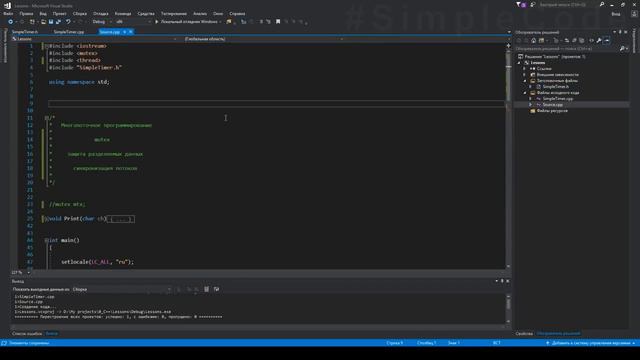Expand the Ссылки node
Viewport: 640px width, 360px height.
pyautogui.click(x=525, y=69)
